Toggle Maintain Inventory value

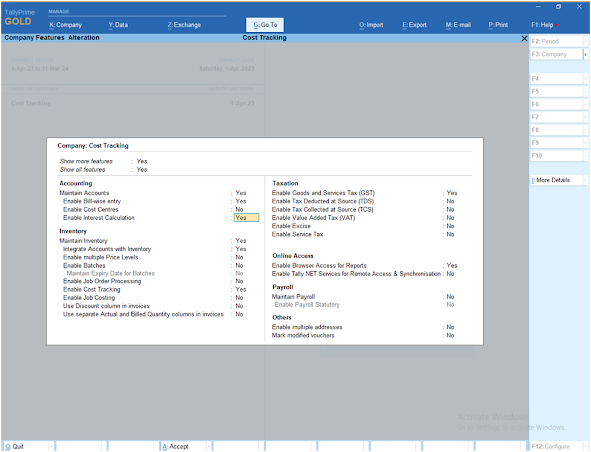[241, 241]
